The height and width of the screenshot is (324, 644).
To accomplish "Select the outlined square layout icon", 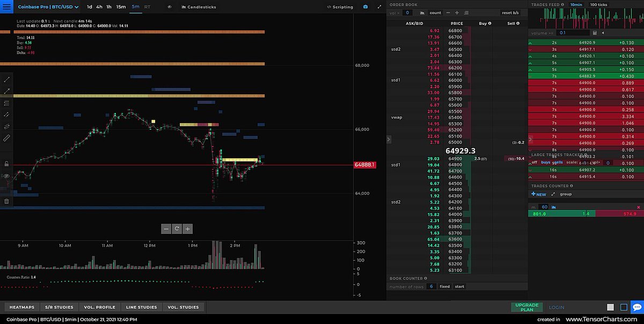I will pos(623,307).
